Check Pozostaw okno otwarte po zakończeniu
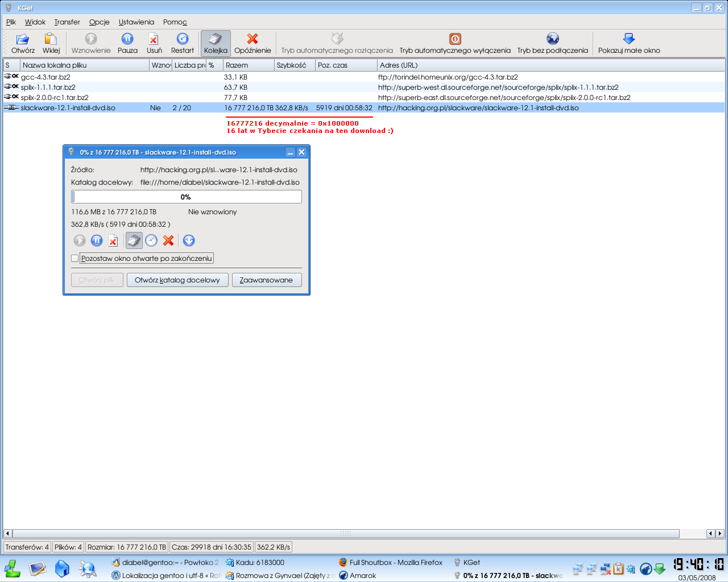This screenshot has width=728, height=582. (75, 259)
